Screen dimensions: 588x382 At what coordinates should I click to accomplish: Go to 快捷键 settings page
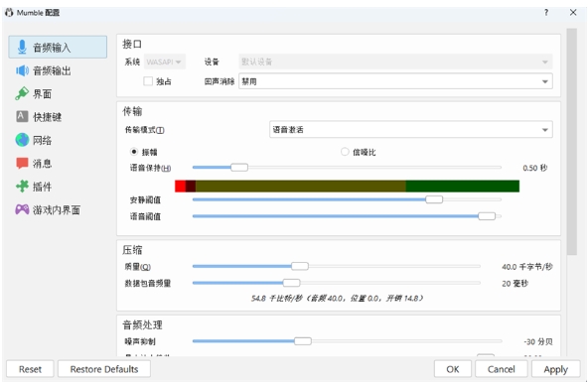tap(58, 117)
